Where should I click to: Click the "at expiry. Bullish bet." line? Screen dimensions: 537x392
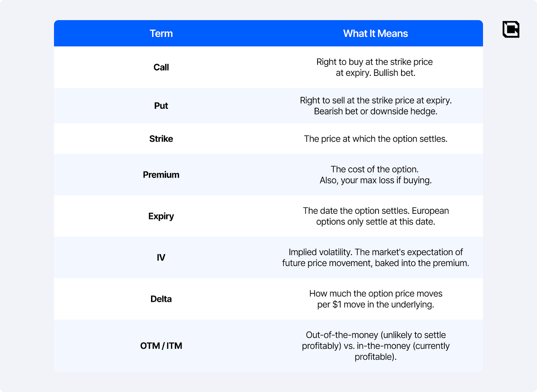click(x=376, y=73)
